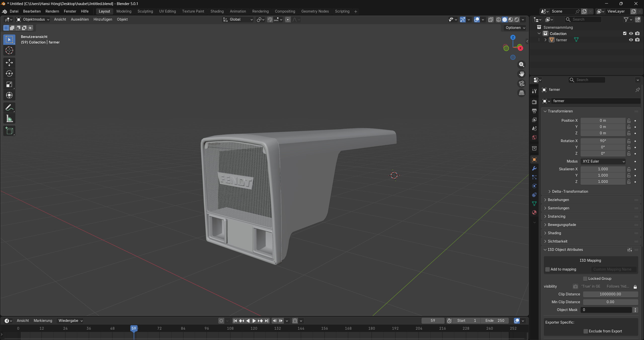Open the Object Data mesh properties tab
Viewport: 644px width, 340px height.
point(534,204)
